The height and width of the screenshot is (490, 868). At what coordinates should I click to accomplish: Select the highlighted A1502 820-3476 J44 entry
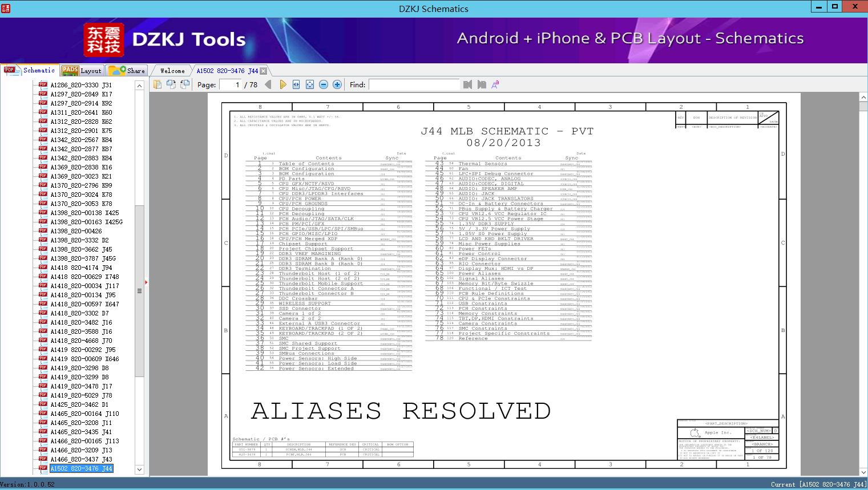[81, 468]
